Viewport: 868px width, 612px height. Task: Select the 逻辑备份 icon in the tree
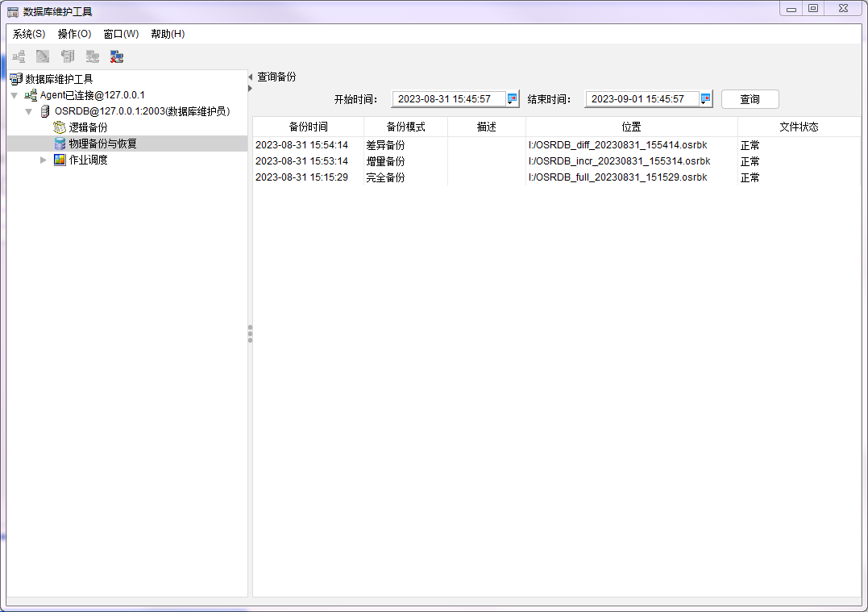click(57, 127)
